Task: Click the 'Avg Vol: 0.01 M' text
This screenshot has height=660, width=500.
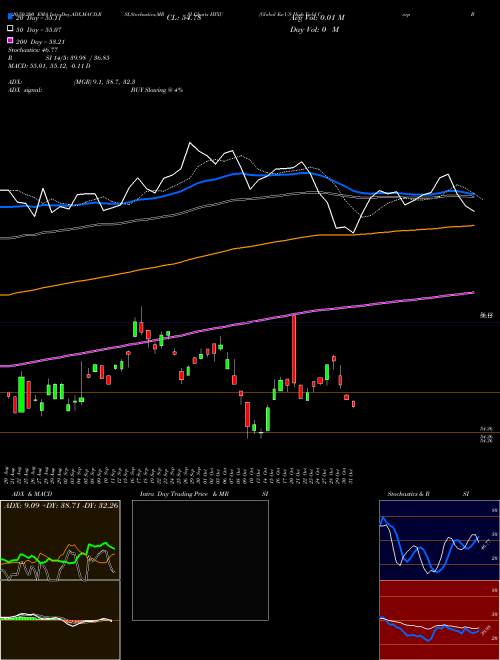Action: (317, 18)
